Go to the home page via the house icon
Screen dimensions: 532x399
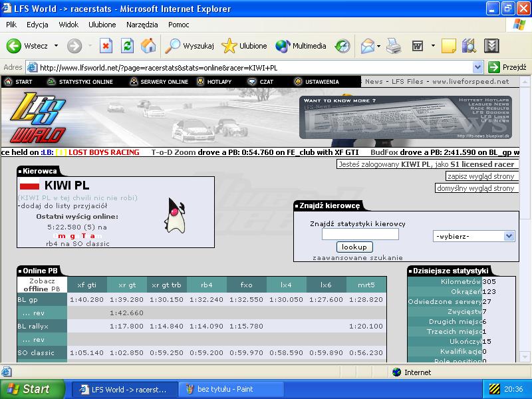click(148, 46)
